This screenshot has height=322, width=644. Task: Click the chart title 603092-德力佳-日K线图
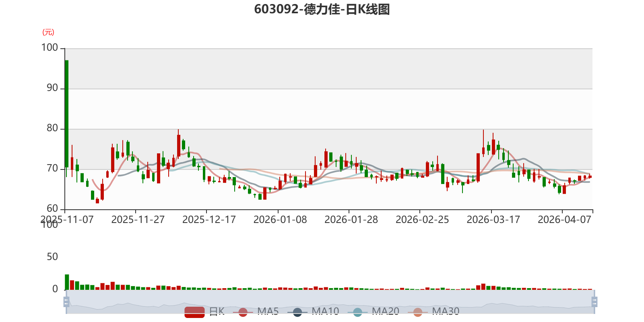(322, 9)
